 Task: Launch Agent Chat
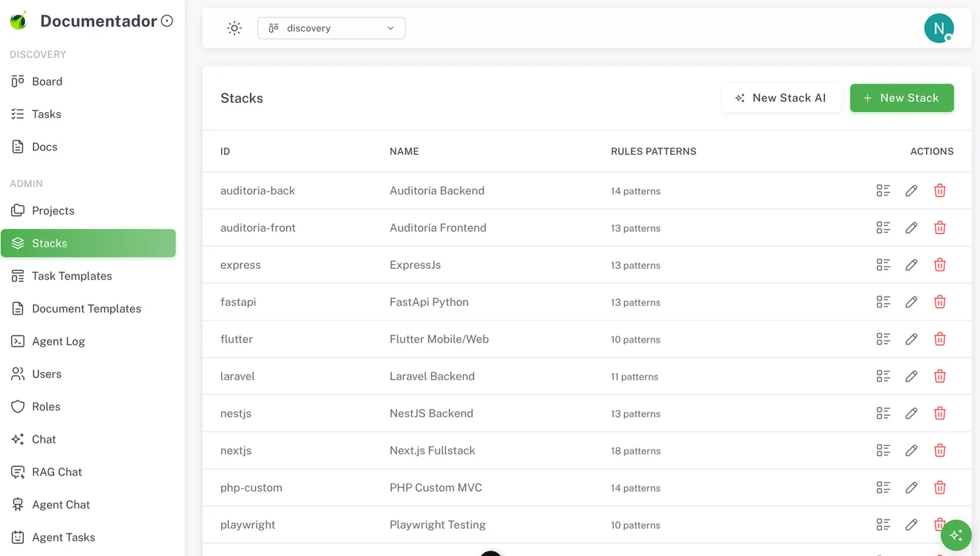click(88, 505)
